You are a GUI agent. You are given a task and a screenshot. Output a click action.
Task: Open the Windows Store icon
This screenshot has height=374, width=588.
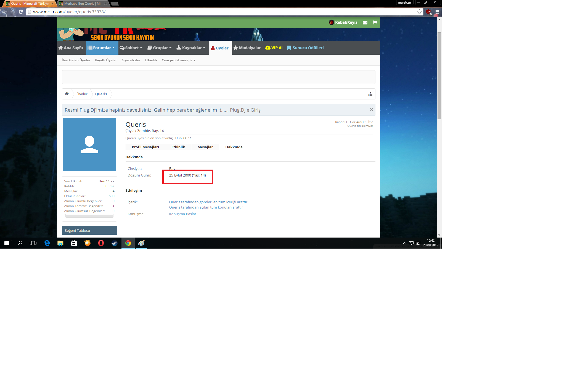click(74, 243)
